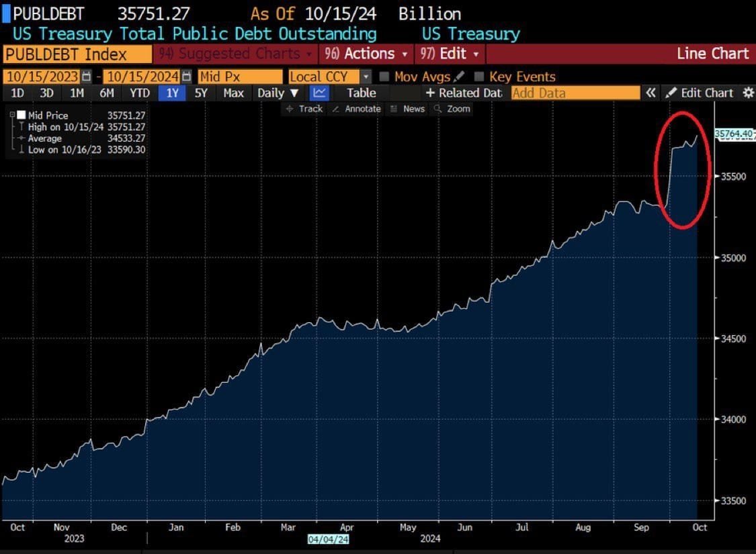The width and height of the screenshot is (756, 554).
Task: Click the Table view button
Action: click(362, 93)
